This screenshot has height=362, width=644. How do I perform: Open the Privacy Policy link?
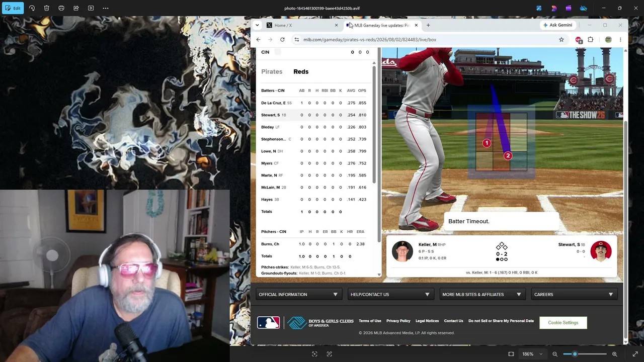click(398, 321)
